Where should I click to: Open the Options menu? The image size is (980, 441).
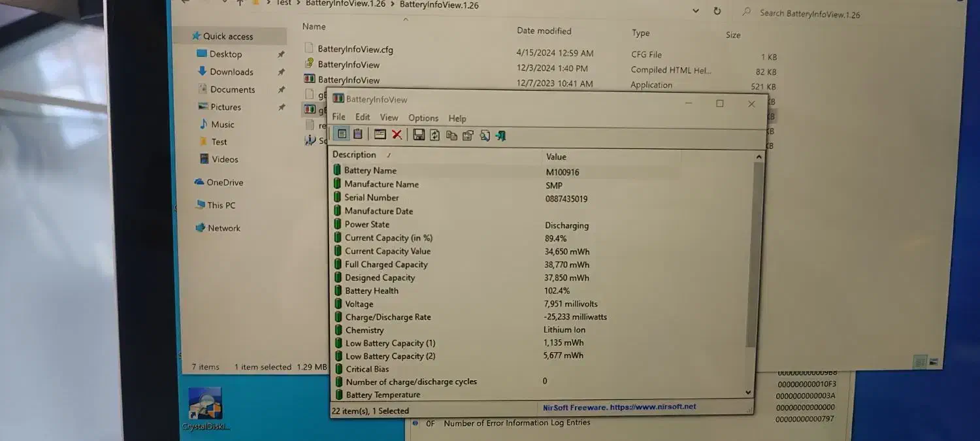(x=423, y=118)
